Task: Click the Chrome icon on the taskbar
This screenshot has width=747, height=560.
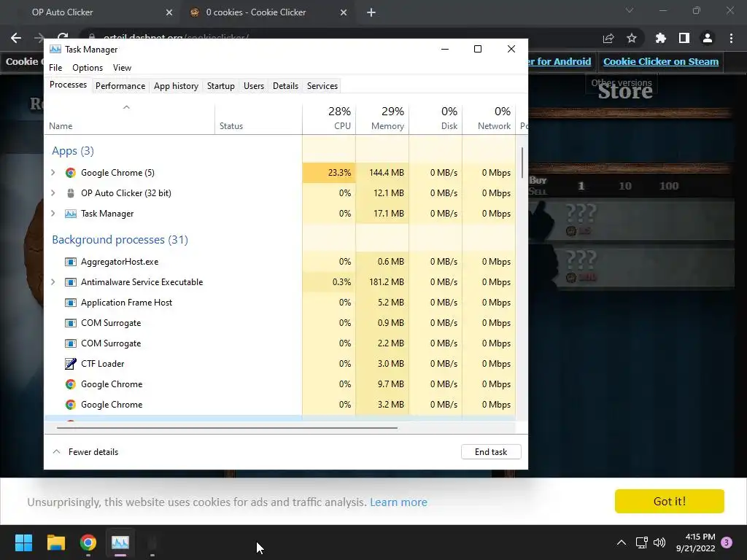Action: tap(88, 542)
